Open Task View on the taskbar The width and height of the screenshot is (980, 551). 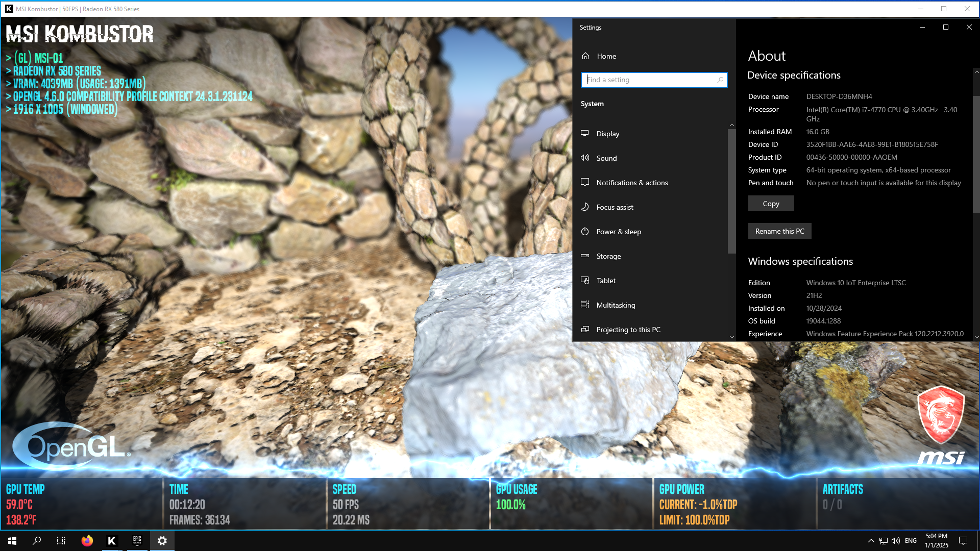pyautogui.click(x=61, y=541)
